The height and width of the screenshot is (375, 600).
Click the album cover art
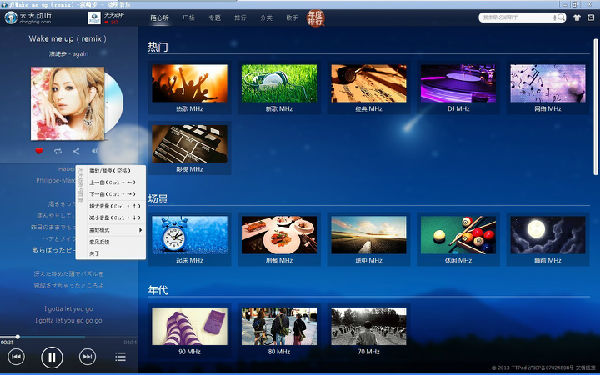(x=67, y=104)
